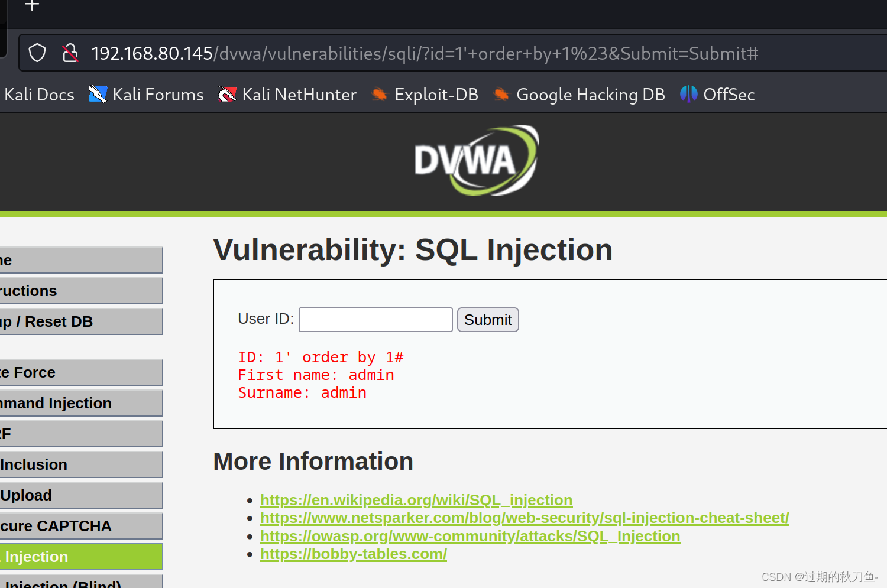Open the SQL Injection (Blind) sidebar item

point(81,581)
